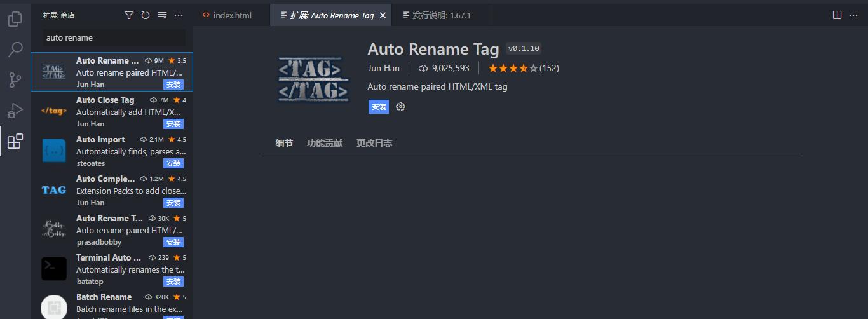
Task: Click the 9,025,593 install count
Action: [444, 68]
